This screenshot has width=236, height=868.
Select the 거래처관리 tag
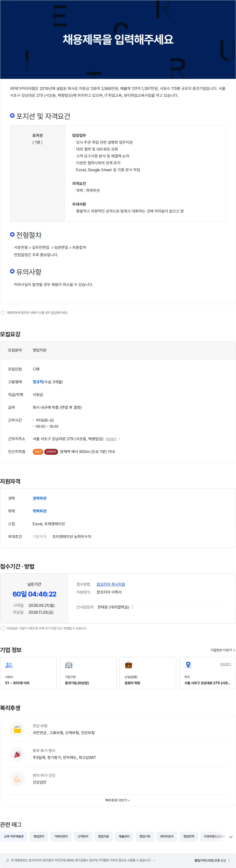tap(61, 836)
